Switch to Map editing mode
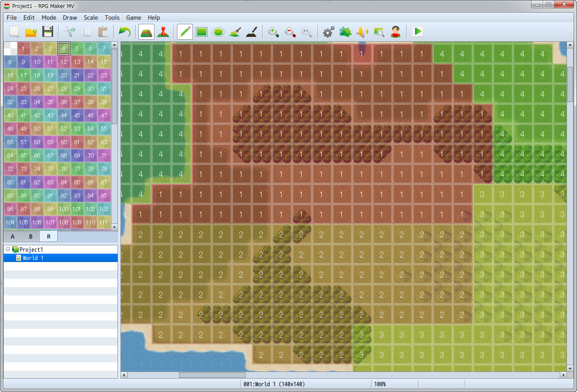The height and width of the screenshot is (392, 577). 146,32
